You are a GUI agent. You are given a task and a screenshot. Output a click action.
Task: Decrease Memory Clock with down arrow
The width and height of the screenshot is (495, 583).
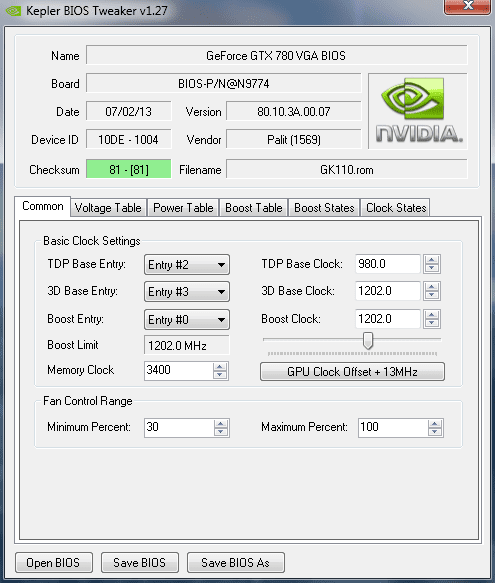219,375
